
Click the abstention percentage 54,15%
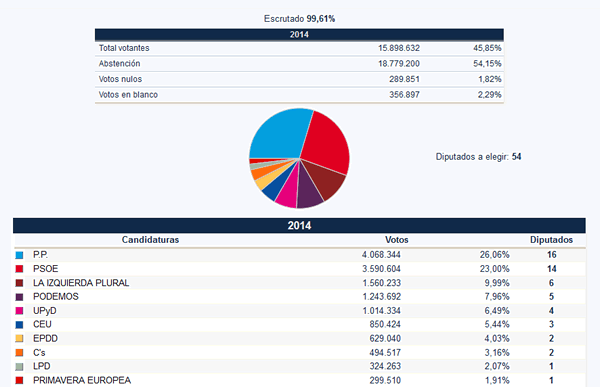(487, 64)
